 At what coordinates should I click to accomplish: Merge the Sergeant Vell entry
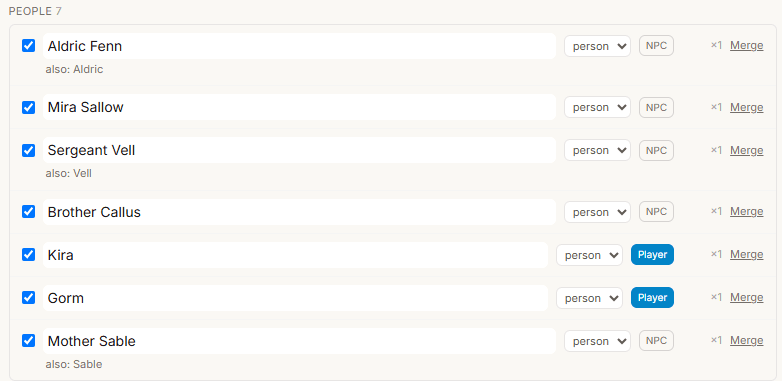tap(747, 150)
